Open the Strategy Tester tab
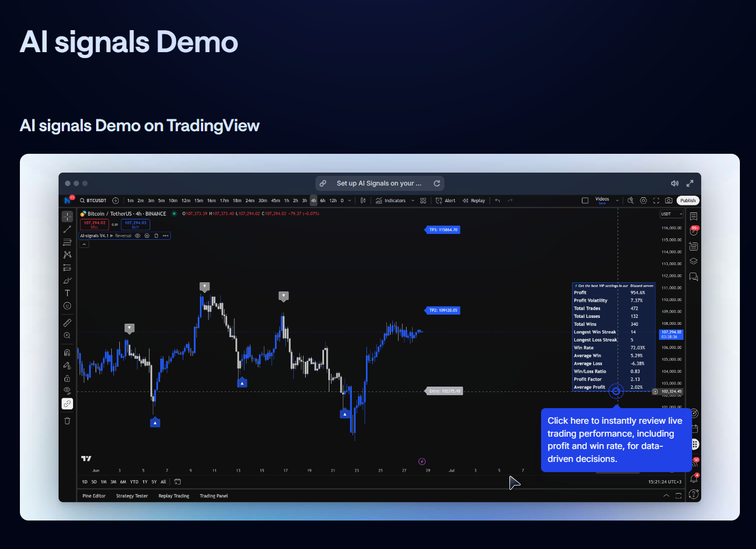Viewport: 756px width, 549px height. click(132, 496)
